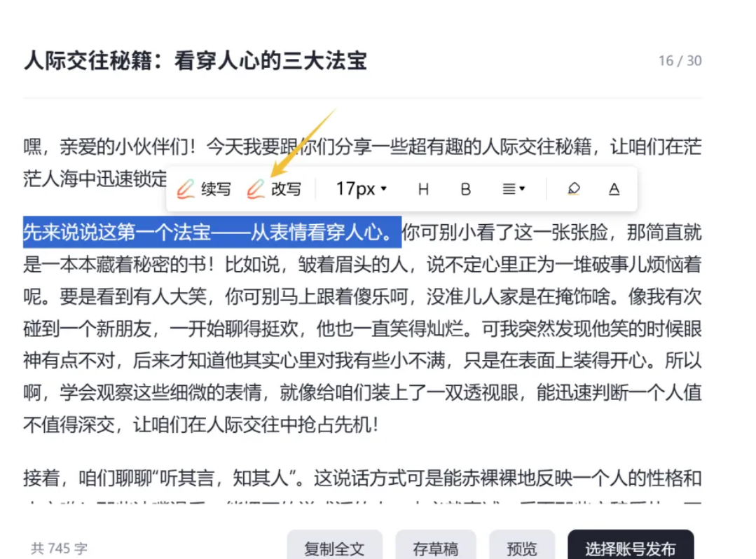Click the 改写 rewrite button
The width and height of the screenshot is (756, 559).
coord(274,189)
